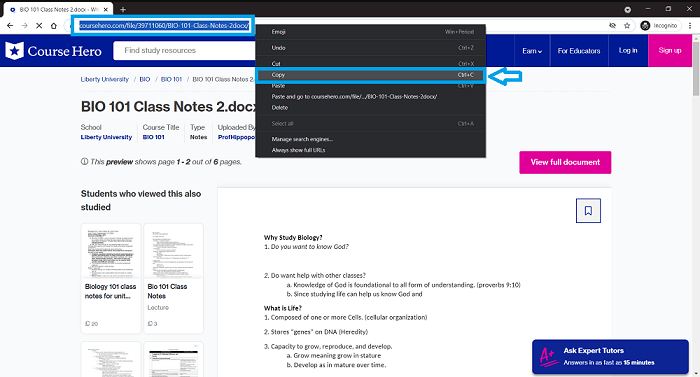The image size is (700, 377).
Task: Select Paste and go to coursehero.com
Action: [x=370, y=96]
